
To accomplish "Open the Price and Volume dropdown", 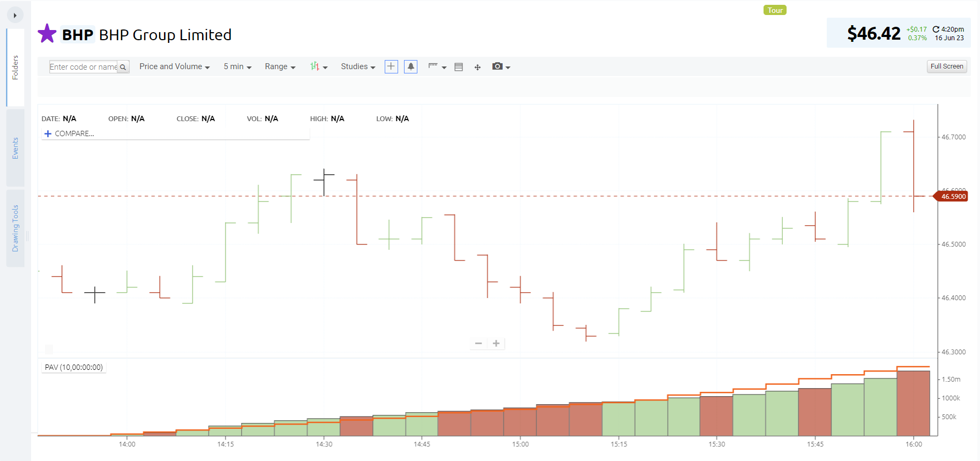I will click(x=174, y=66).
